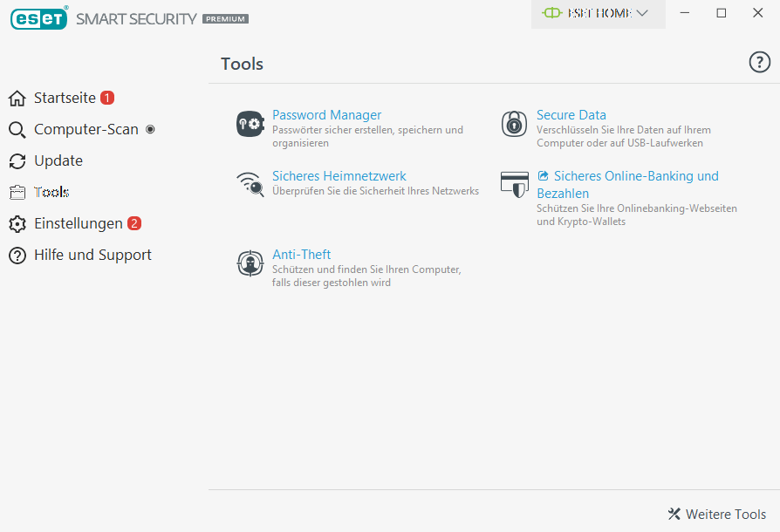The image size is (780, 532).
Task: Maximize the ESET window
Action: pos(722,13)
